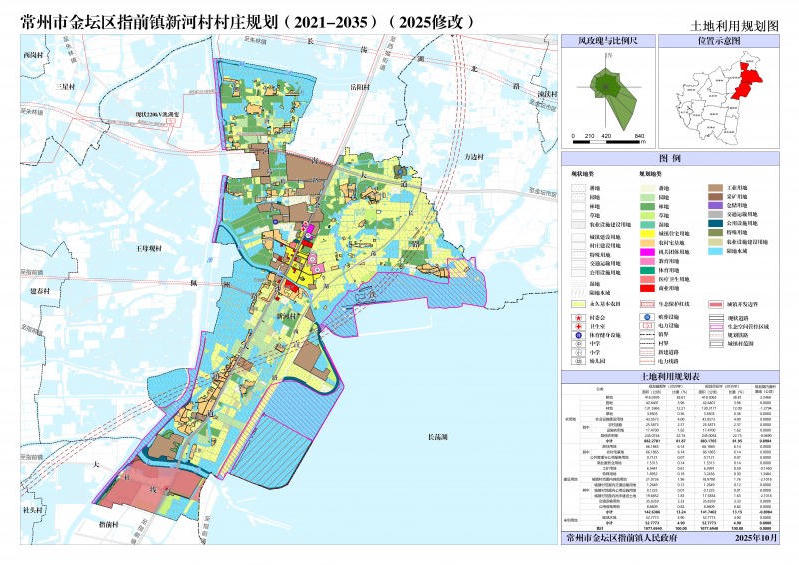Click the 永久基本农田 yellow-green legend box
Image resolution: width=799 pixels, height=565 pixels.
tap(578, 304)
